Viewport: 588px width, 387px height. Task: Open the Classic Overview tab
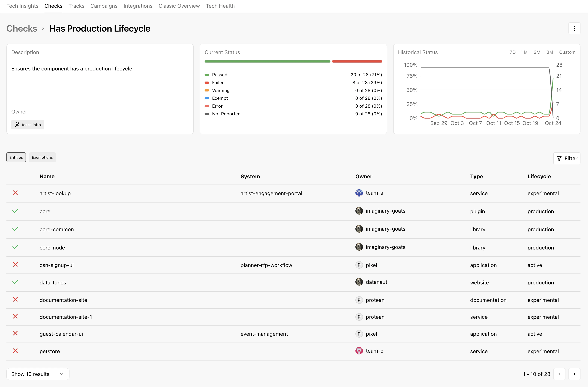click(x=179, y=6)
